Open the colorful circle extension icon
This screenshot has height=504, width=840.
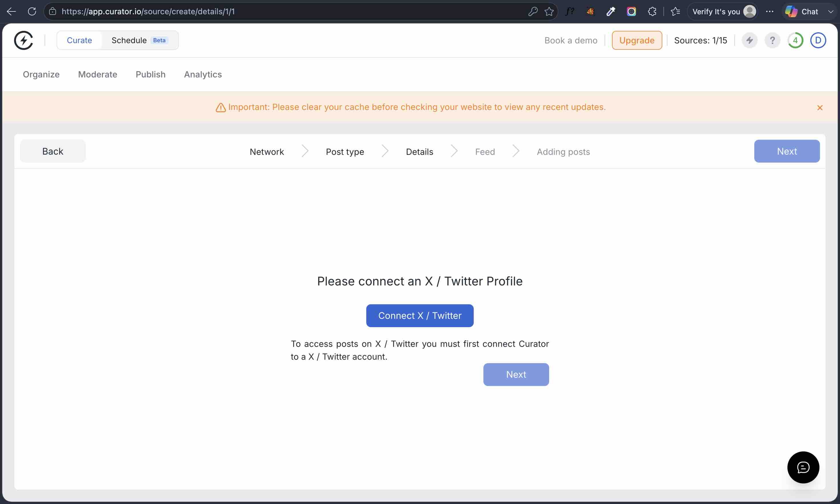click(x=631, y=11)
